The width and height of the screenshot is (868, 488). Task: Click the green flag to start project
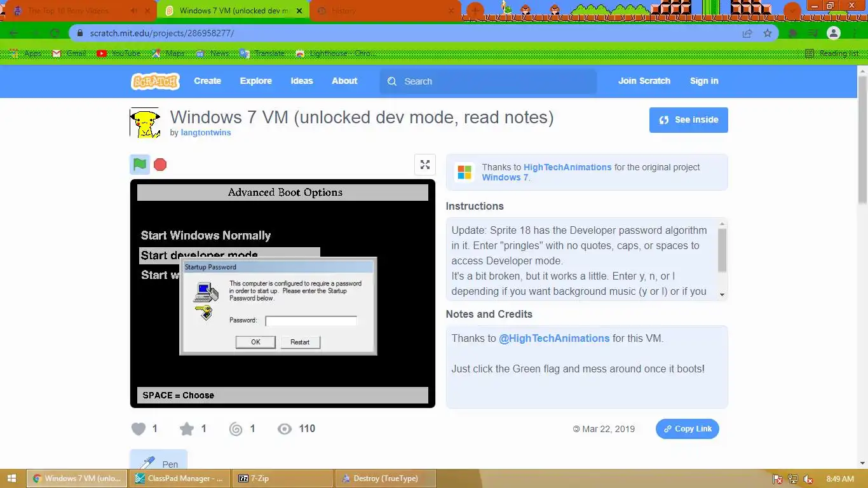pos(140,165)
